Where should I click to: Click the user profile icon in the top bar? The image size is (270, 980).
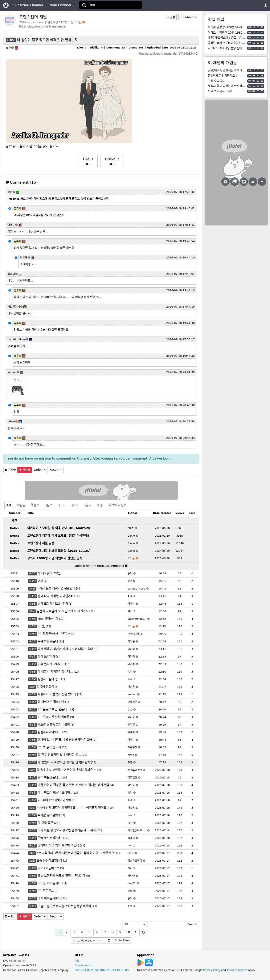[x=265, y=5]
